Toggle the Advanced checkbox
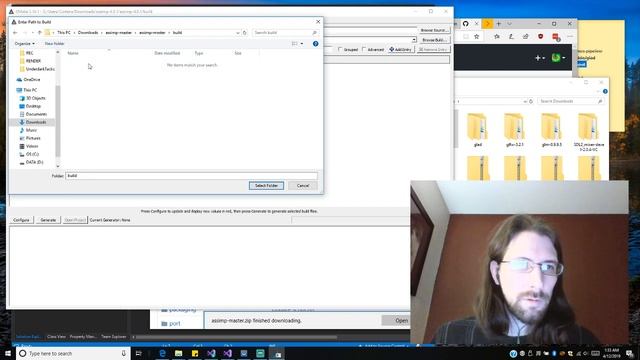Viewport: 640px width, 360px height. click(x=373, y=49)
